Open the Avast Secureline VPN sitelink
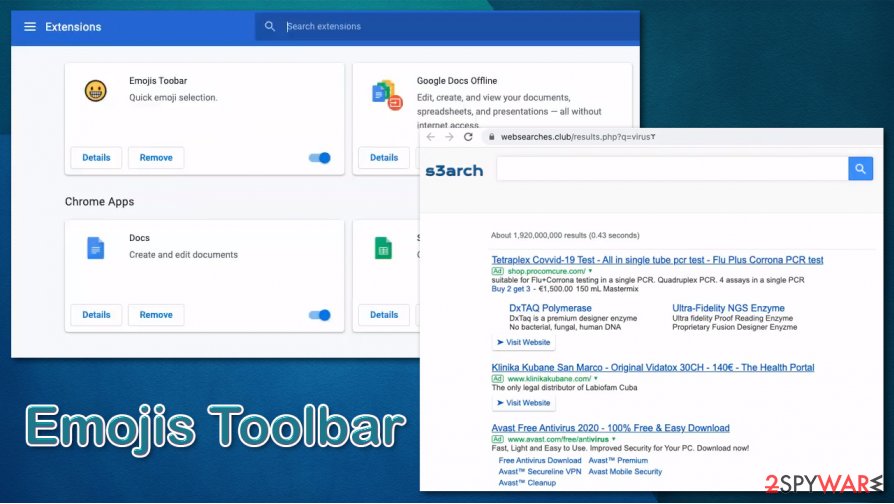 540,472
